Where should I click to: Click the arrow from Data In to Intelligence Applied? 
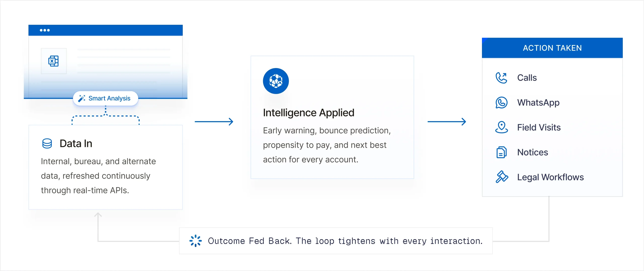[x=214, y=122]
